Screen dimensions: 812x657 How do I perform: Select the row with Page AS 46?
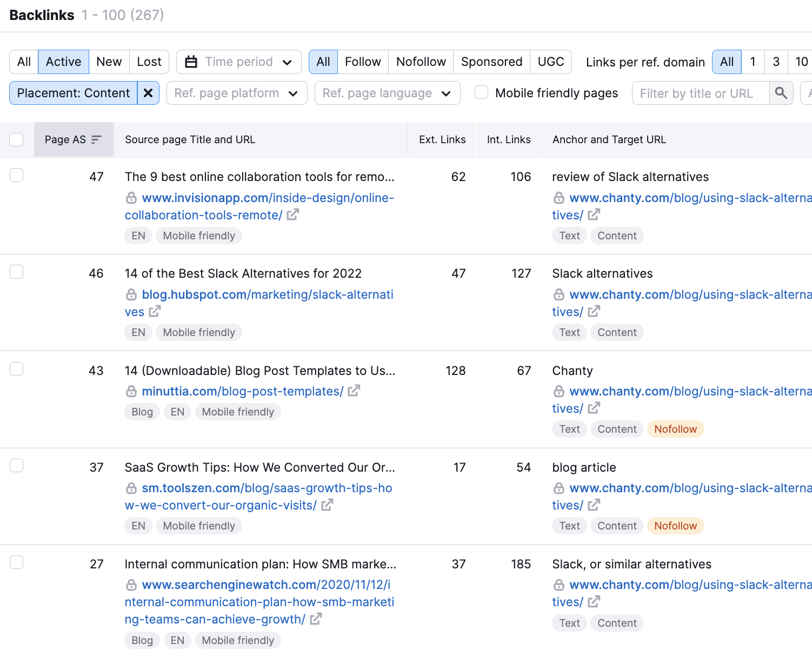(x=17, y=272)
